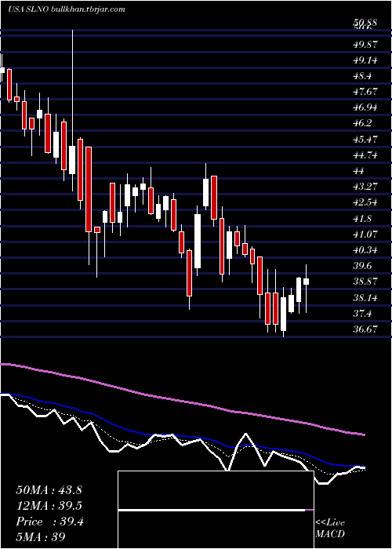Click the 46.94 axis value
This screenshot has width=392, height=549.
[365, 107]
